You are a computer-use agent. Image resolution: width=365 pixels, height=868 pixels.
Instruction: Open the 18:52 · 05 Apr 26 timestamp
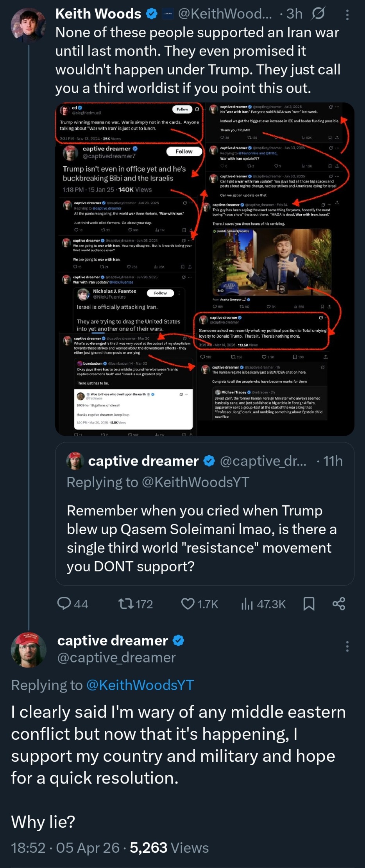tap(65, 848)
